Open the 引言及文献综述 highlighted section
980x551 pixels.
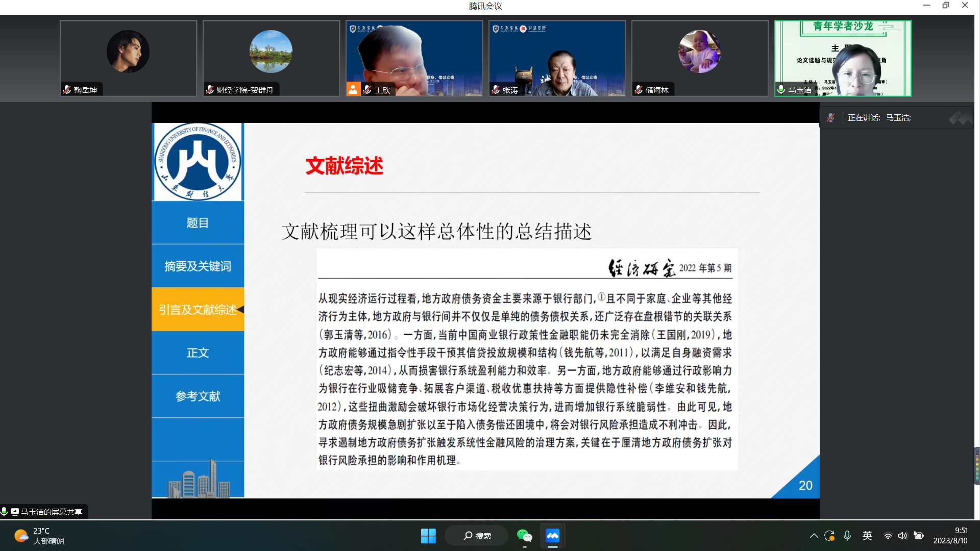198,309
